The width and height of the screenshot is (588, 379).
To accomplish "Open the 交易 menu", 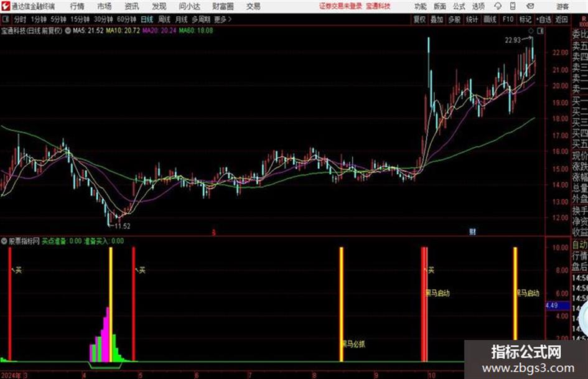I will point(253,6).
